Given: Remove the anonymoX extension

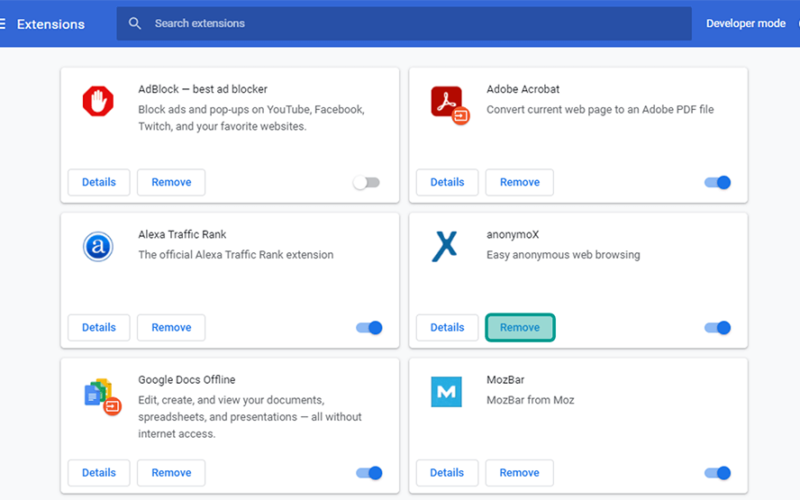Looking at the screenshot, I should [520, 328].
